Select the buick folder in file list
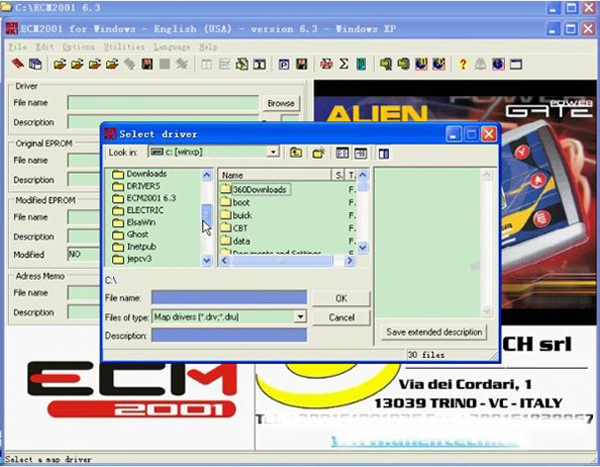The image size is (600, 467). coord(236,215)
